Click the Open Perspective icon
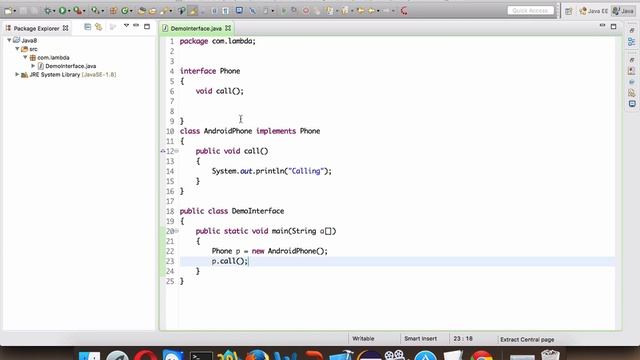640x360 pixels. (x=569, y=11)
